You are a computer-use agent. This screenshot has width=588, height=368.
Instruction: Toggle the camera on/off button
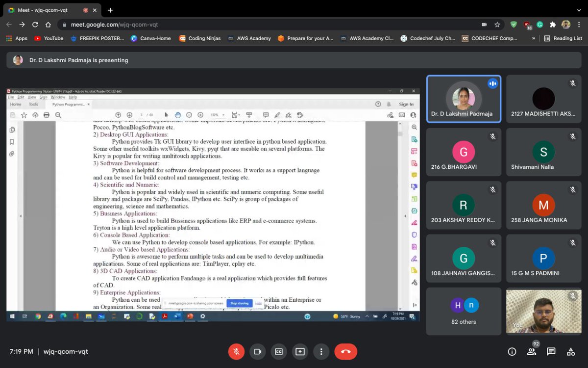[x=257, y=351]
